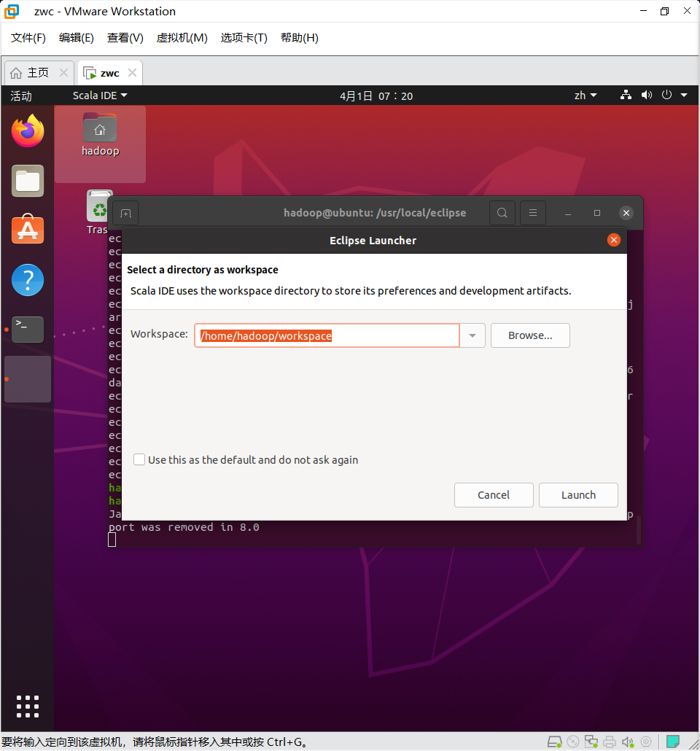
Task: Open Firefox from the Ubuntu dock
Action: [28, 131]
